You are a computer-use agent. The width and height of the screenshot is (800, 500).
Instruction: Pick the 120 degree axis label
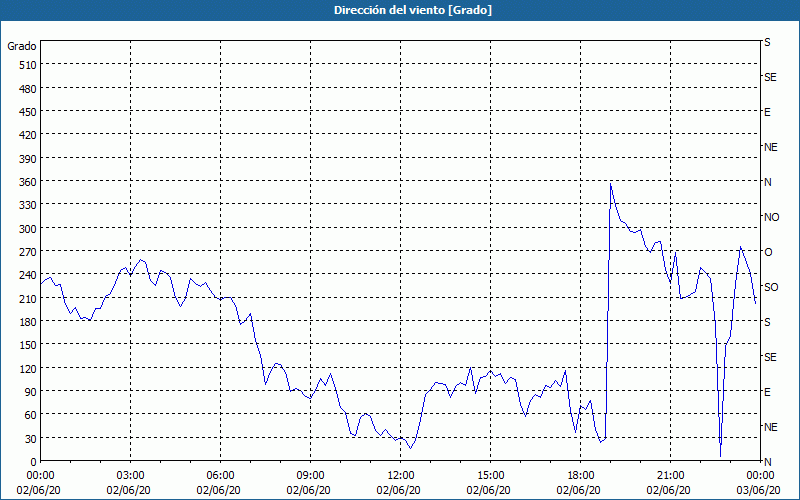pos(28,369)
